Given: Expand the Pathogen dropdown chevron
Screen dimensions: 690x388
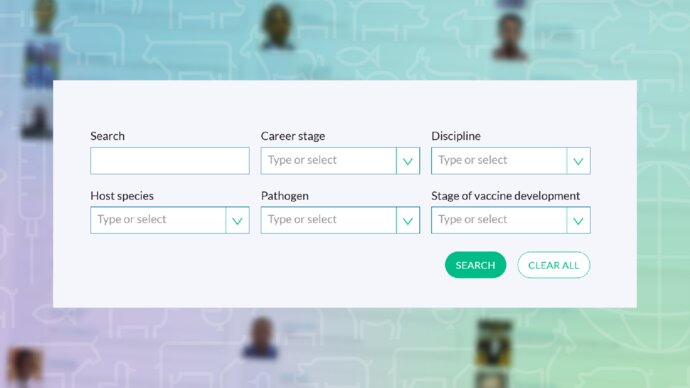Looking at the screenshot, I should click(x=408, y=220).
